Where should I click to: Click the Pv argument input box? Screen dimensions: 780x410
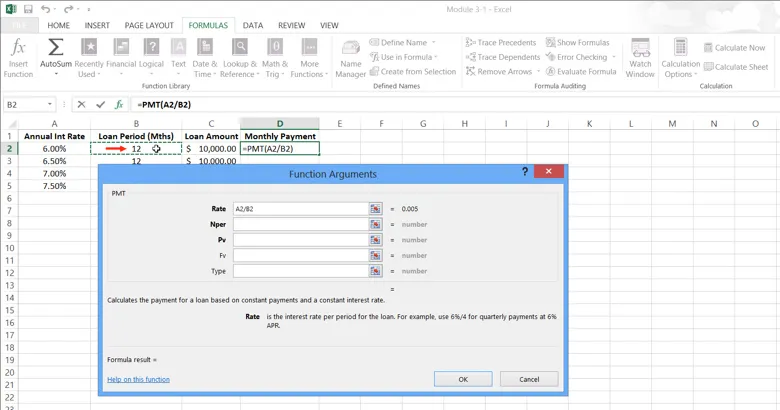(300, 240)
